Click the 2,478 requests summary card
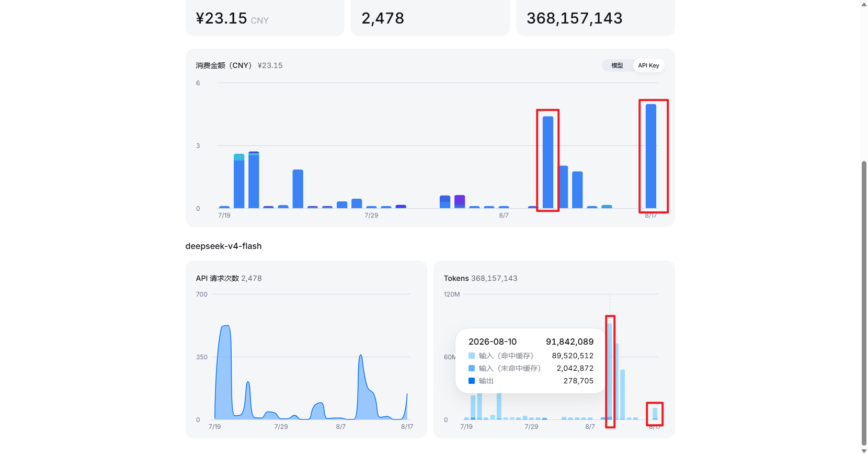 (430, 18)
